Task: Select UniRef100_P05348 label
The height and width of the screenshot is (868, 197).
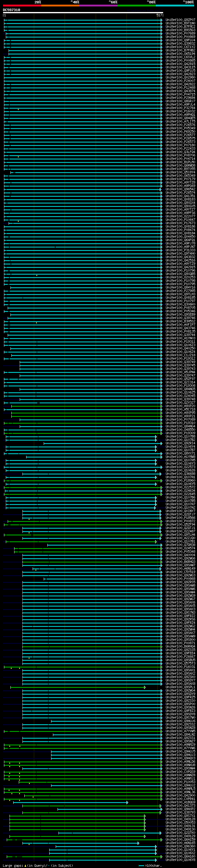Action: [x=180, y=551]
